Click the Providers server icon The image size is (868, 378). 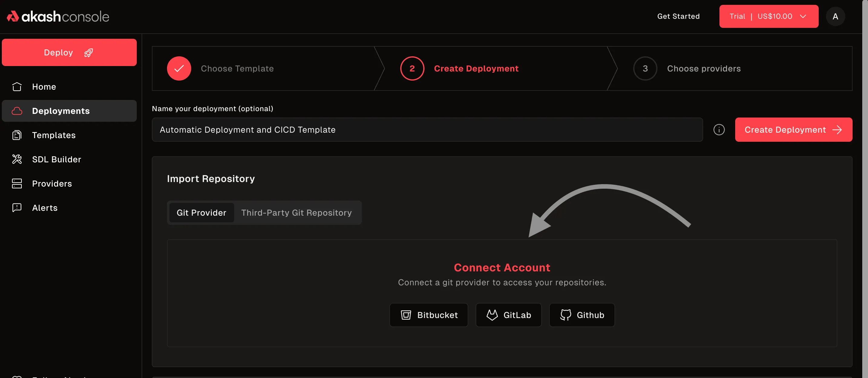[x=17, y=184]
